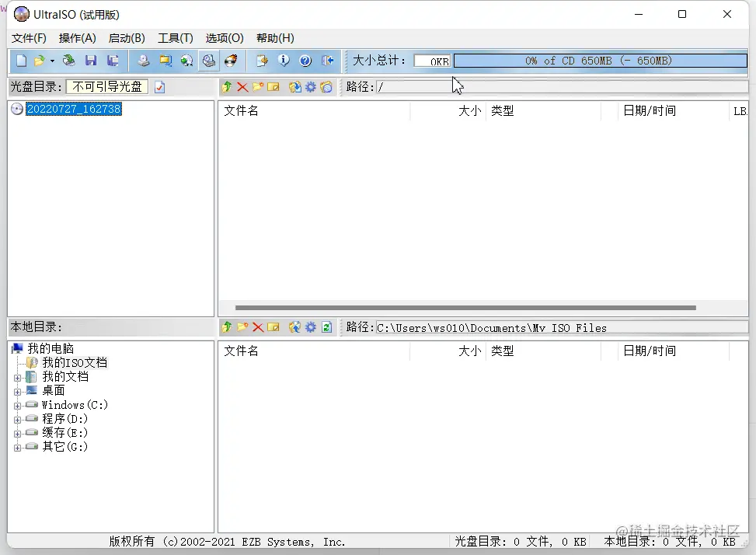Image resolution: width=756 pixels, height=555 pixels.
Task: Click local pane green Refresh icon
Action: click(x=326, y=327)
